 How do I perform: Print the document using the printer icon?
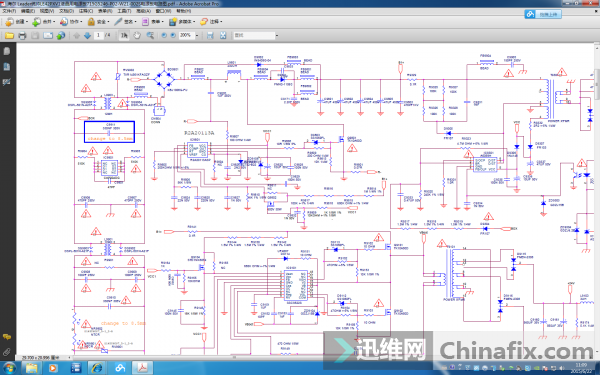pos(22,36)
